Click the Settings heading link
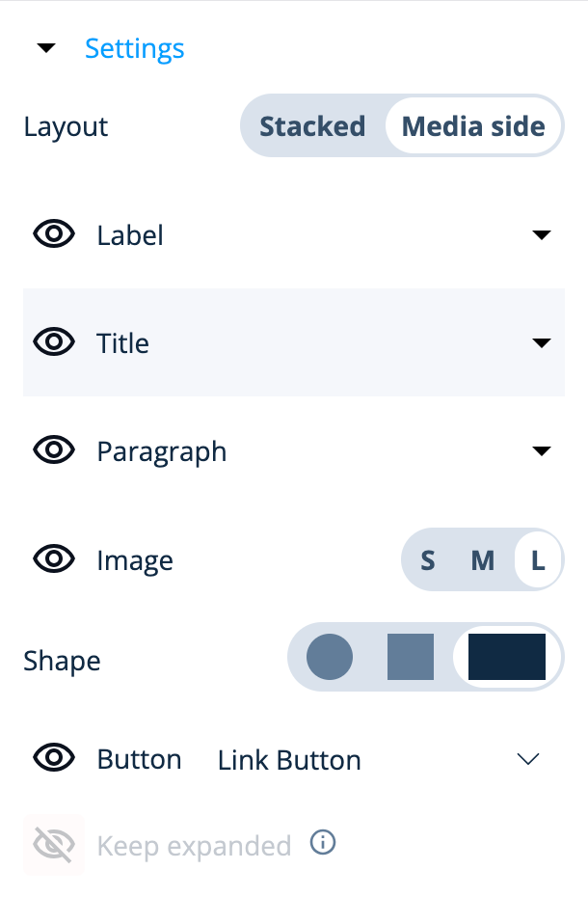 tap(134, 48)
